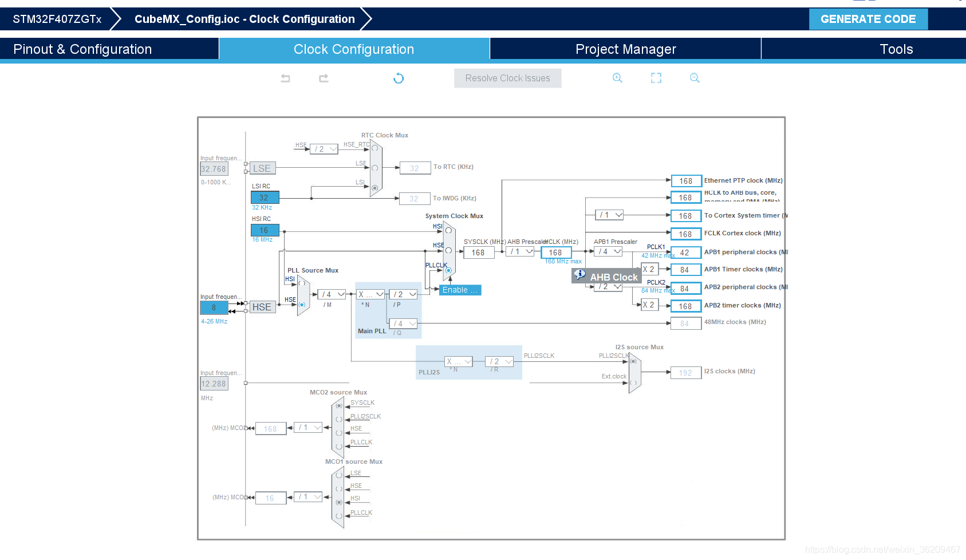Click the Enable CSS button
The width and height of the screenshot is (966, 560).
(460, 290)
